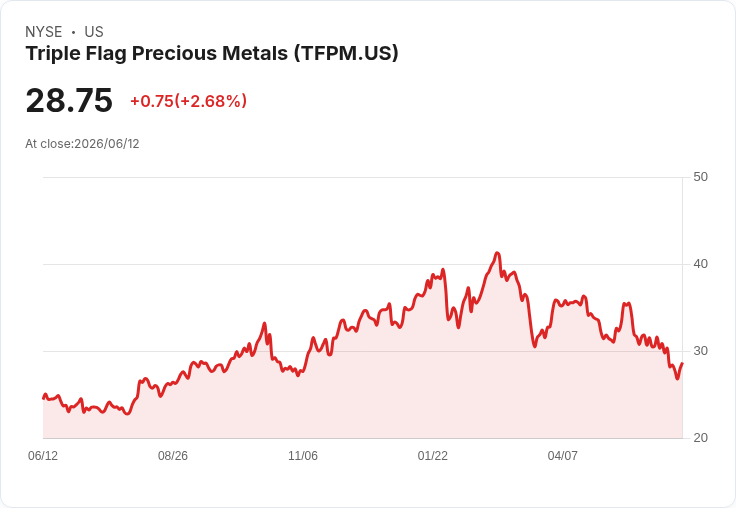Screen dimensions: 736x508
Task: Click the 30 price axis label
Action: 700,351
